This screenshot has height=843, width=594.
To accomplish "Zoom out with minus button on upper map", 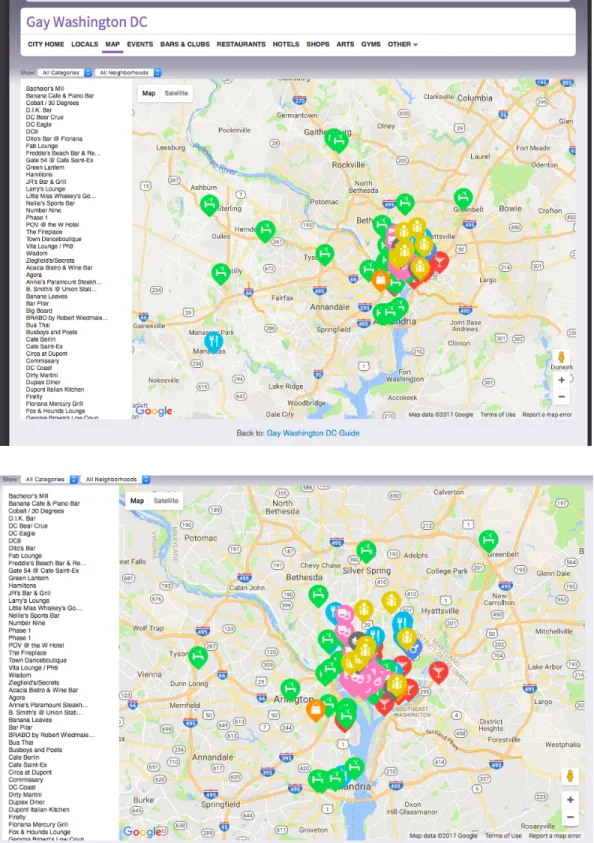I will click(x=561, y=397).
